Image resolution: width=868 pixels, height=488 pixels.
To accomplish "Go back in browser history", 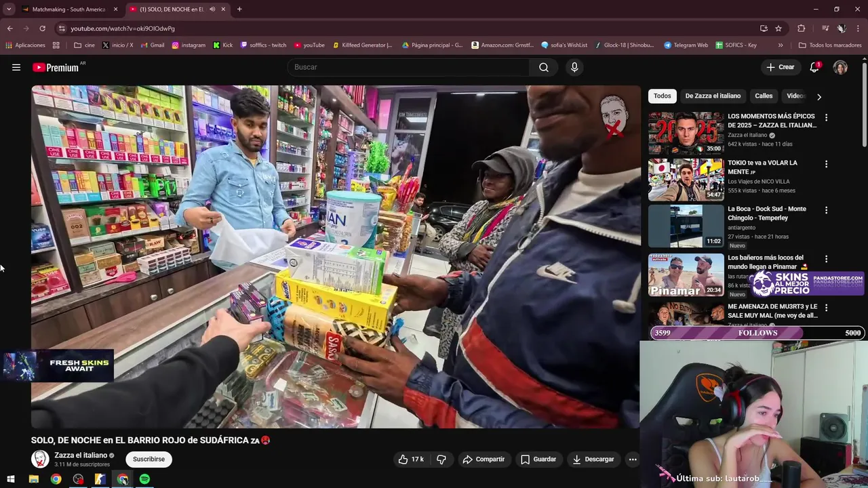I will pos(9,28).
